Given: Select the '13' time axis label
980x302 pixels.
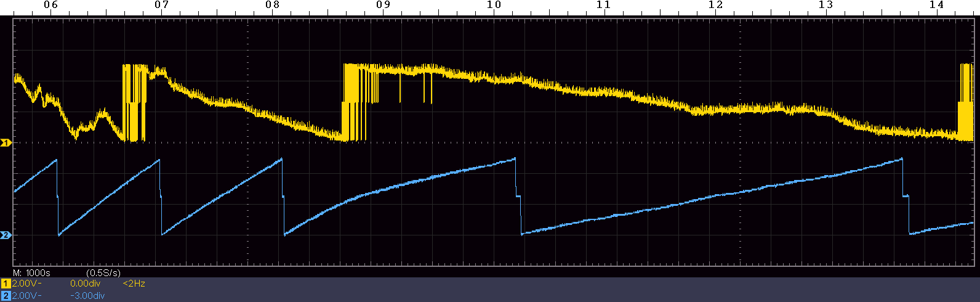Looking at the screenshot, I should 825,5.
